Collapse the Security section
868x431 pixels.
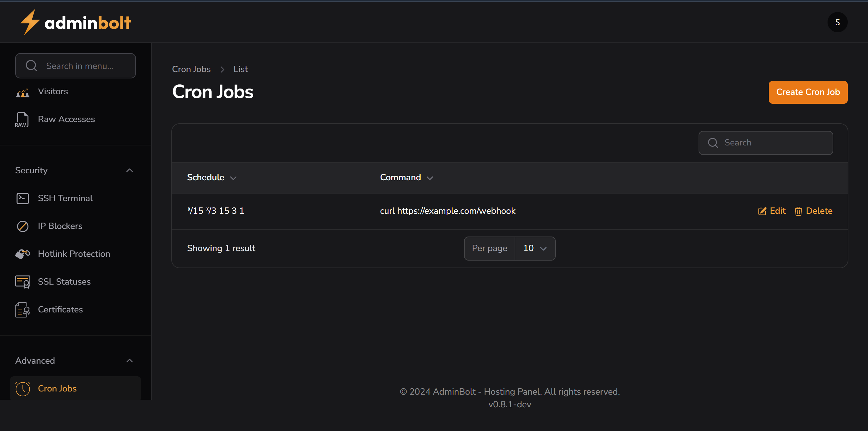point(130,170)
